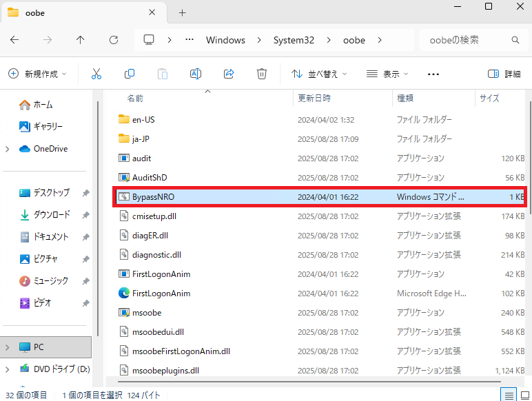Switch to large icons view in status bar
The width and height of the screenshot is (532, 401).
[525, 395]
